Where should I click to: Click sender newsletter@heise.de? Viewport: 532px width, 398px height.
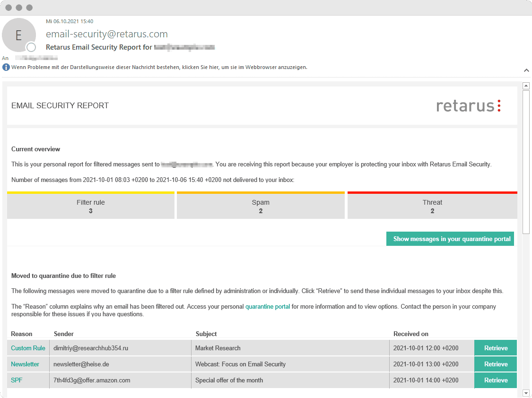click(81, 364)
